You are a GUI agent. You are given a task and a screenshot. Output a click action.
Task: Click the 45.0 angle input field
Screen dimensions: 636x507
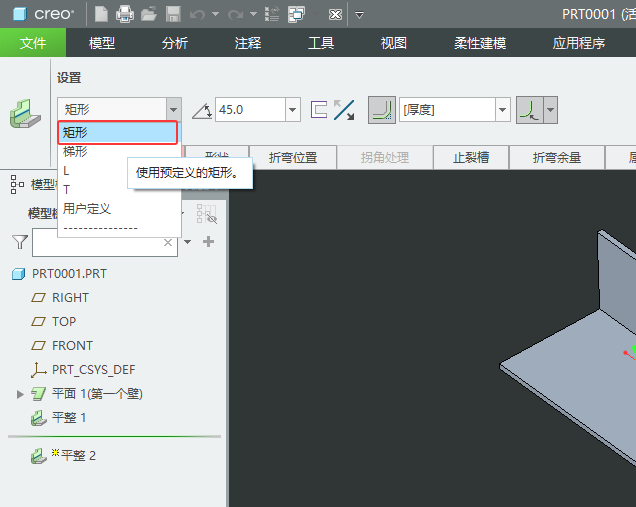[250, 110]
